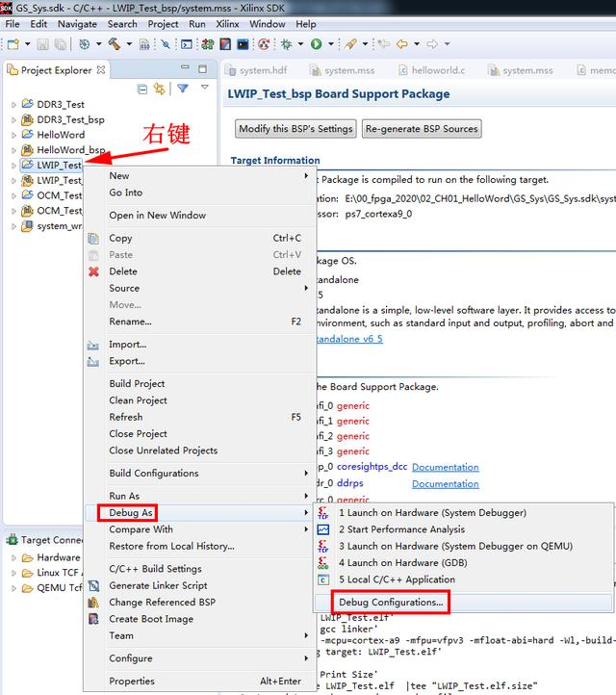
Task: Click the blue funnel filter icon
Action: point(183,89)
